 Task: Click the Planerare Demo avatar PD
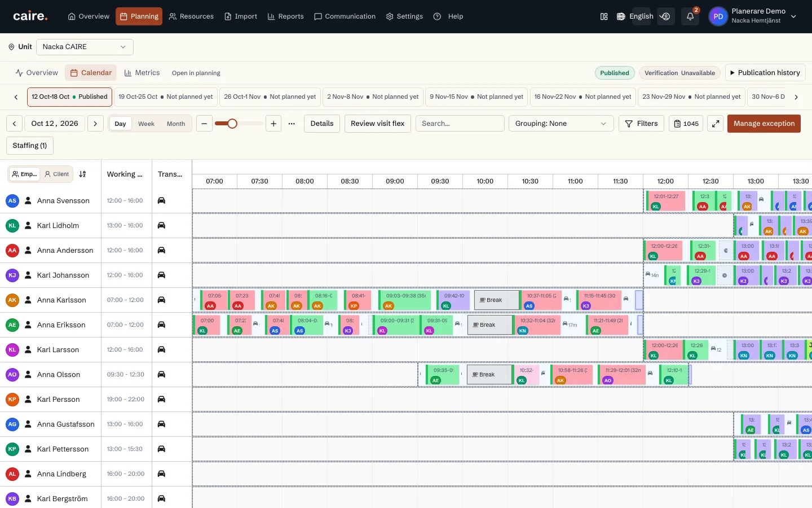click(x=718, y=16)
